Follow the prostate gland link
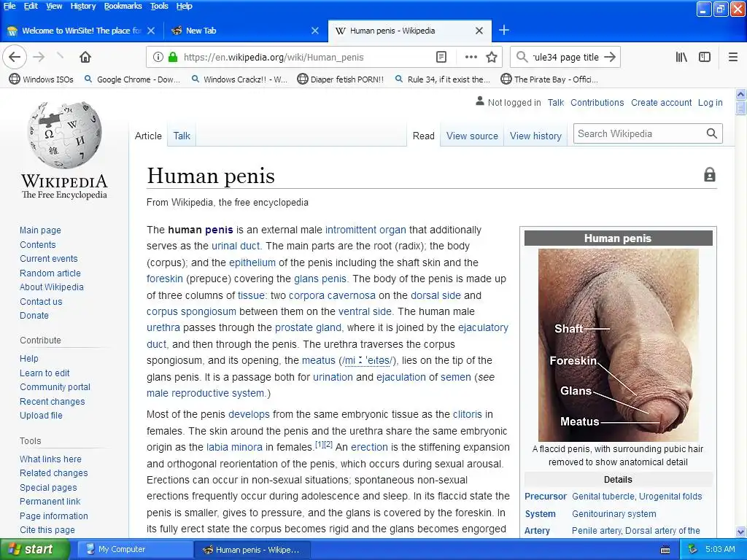Viewport: 747px width, 560px height. [x=308, y=327]
